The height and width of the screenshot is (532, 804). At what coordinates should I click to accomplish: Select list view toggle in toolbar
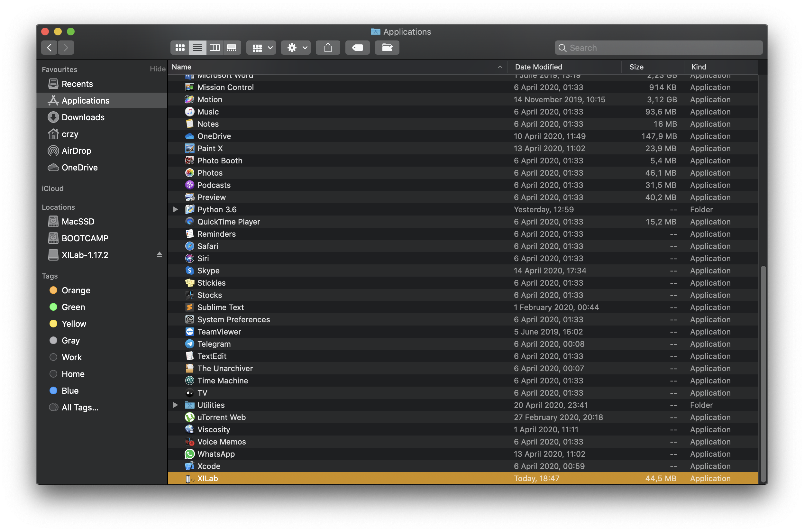197,48
